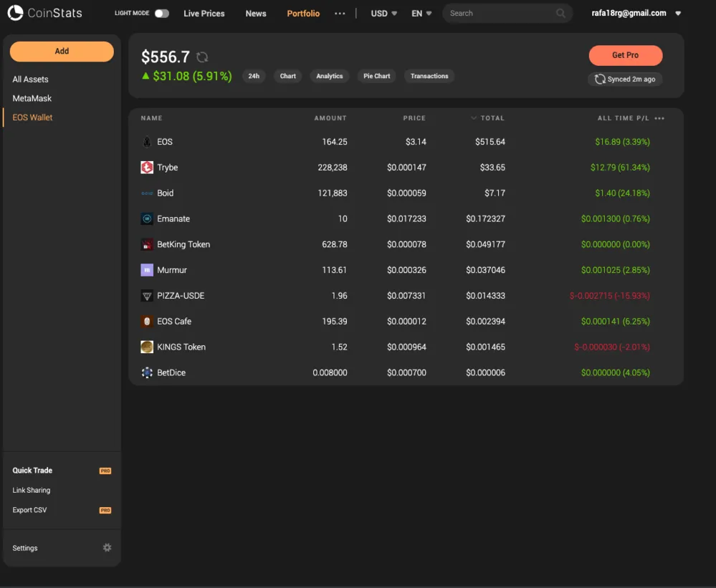Open the EN language dropdown

(421, 13)
